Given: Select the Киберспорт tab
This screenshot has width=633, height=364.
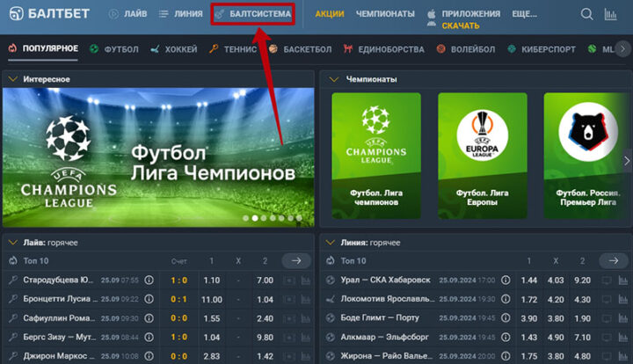Looking at the screenshot, I should 542,49.
